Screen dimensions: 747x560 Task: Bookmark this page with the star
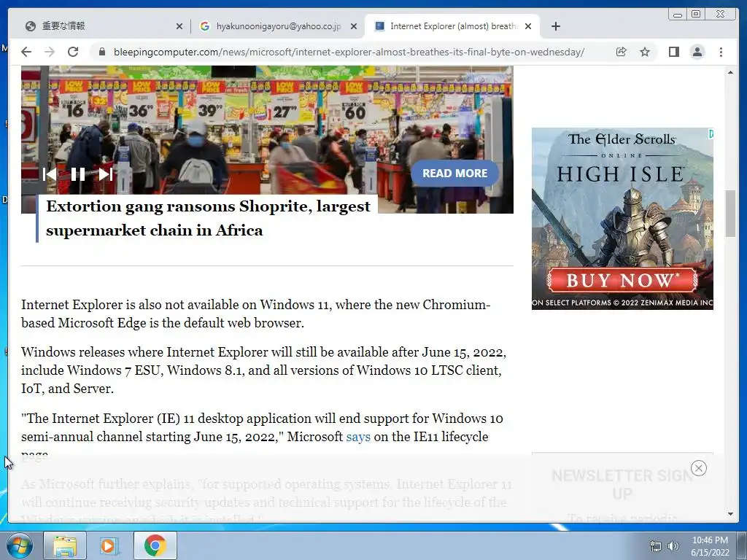645,52
